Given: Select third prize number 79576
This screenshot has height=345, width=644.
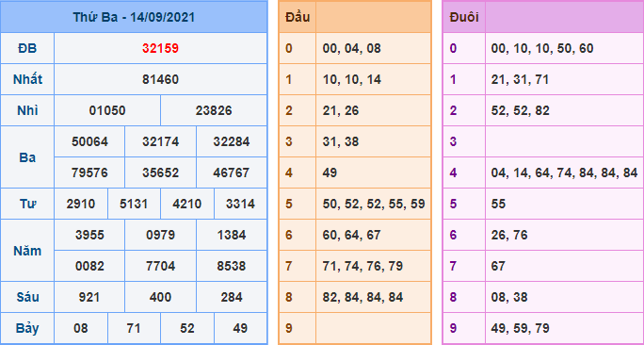Looking at the screenshot, I should [89, 172].
